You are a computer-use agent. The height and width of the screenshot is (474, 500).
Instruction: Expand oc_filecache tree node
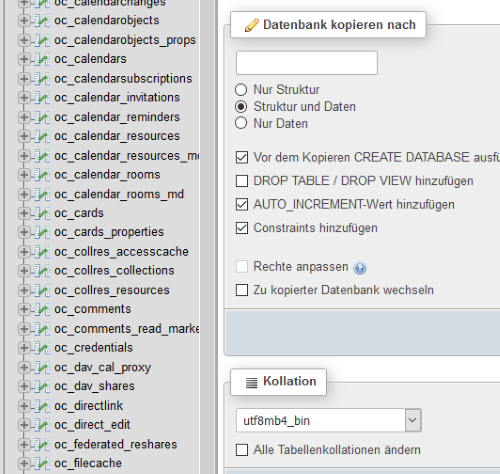click(24, 463)
